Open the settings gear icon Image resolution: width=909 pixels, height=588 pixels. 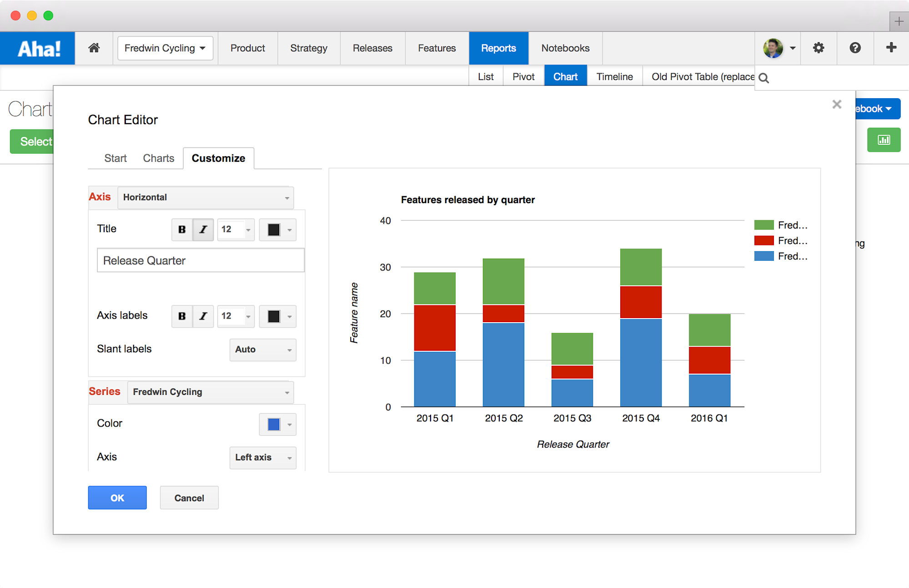819,48
